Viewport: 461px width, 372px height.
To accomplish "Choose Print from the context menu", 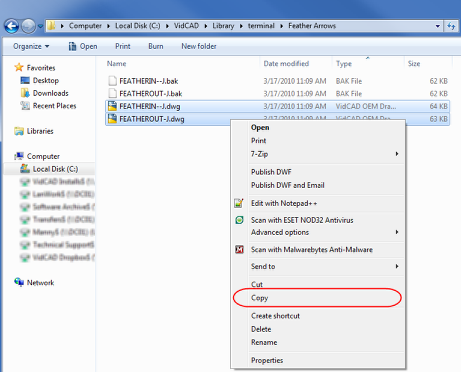I will click(x=258, y=141).
